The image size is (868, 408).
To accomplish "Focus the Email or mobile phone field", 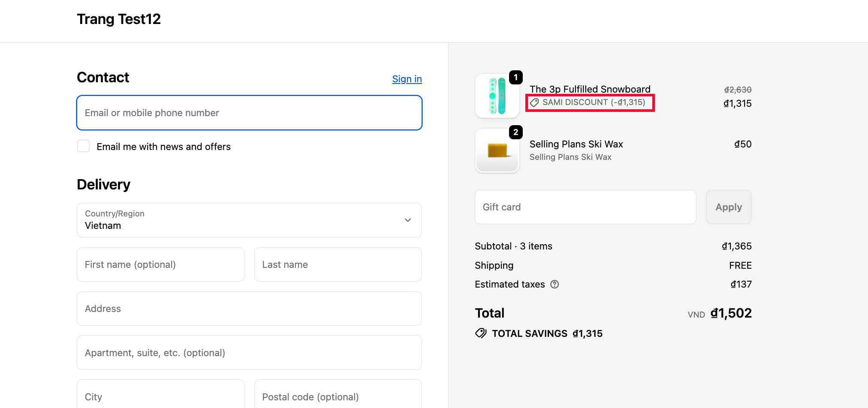I will click(249, 113).
